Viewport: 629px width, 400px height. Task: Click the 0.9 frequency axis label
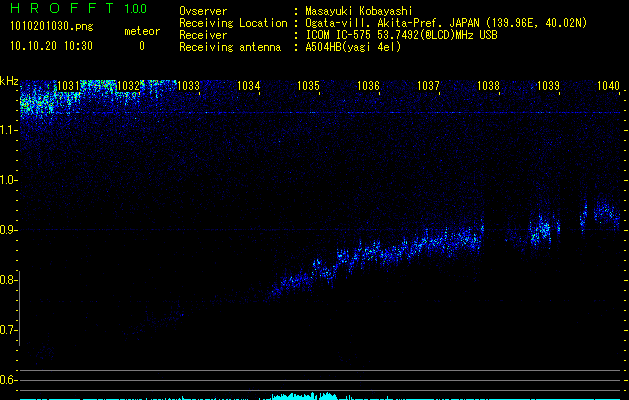point(8,230)
